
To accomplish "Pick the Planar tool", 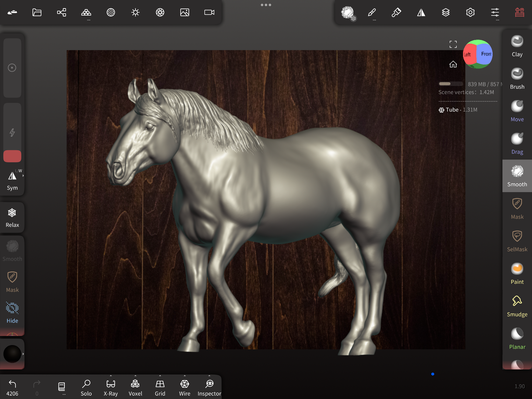I will tap(517, 339).
